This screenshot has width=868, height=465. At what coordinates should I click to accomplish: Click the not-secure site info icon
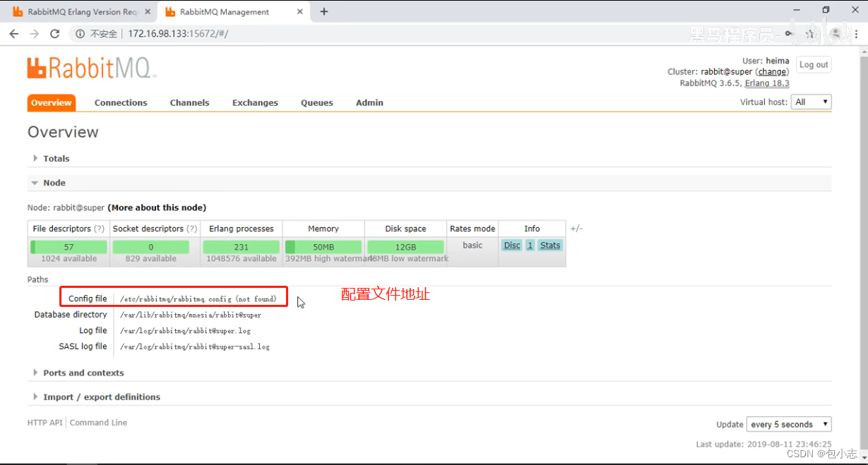[x=80, y=34]
